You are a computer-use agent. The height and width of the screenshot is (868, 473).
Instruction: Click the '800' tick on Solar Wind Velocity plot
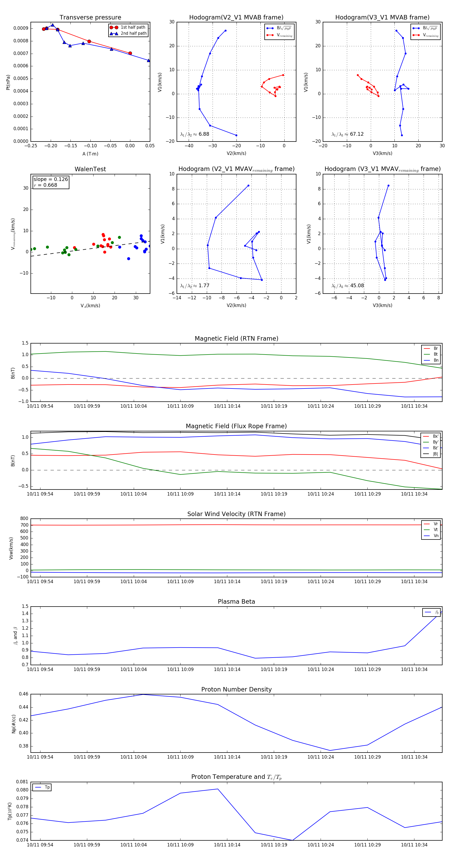[24, 519]
